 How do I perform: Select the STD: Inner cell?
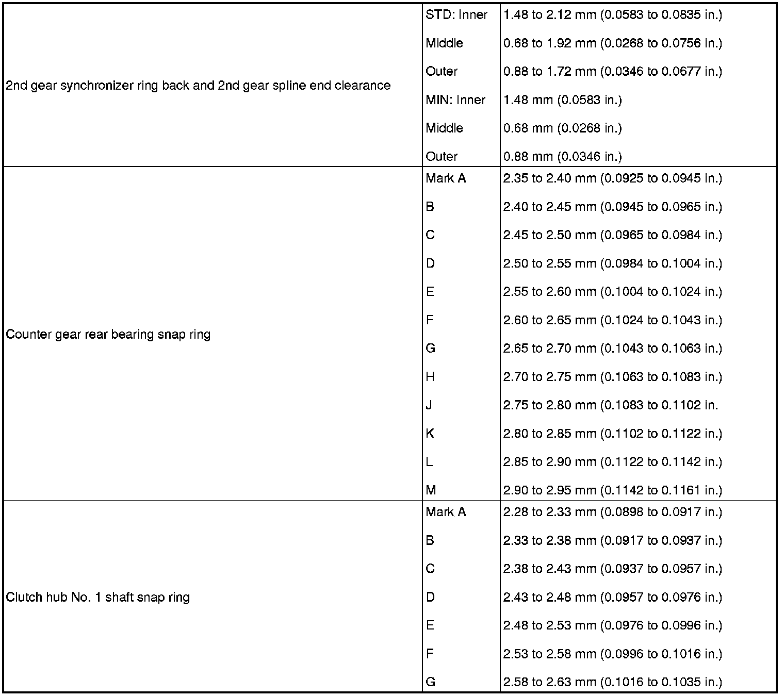click(x=456, y=15)
